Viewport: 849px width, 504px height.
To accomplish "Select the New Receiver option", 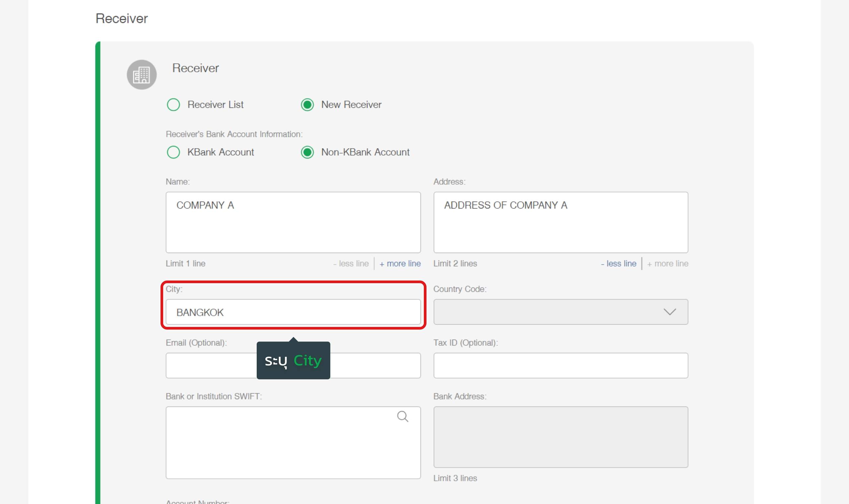I will click(307, 104).
